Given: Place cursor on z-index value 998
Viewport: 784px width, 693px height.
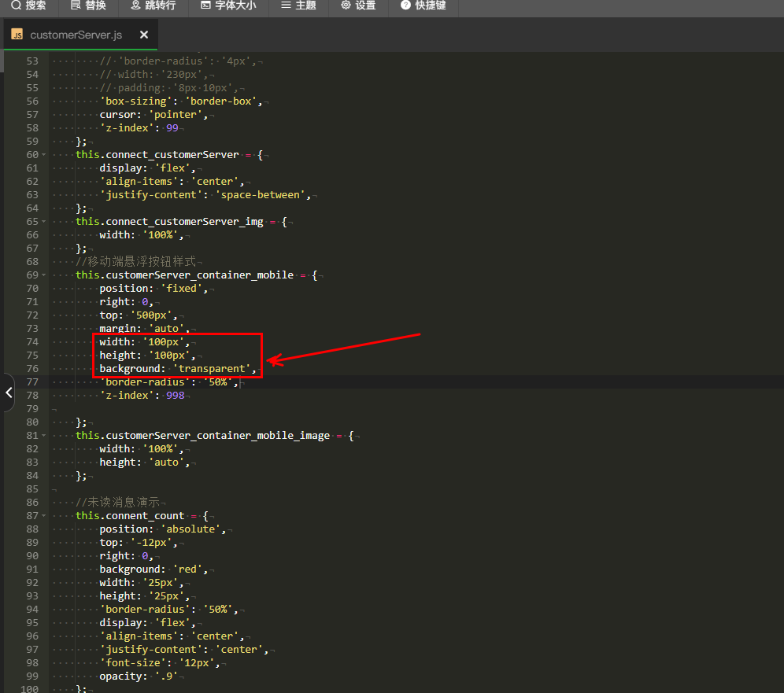Looking at the screenshot, I should tap(175, 396).
